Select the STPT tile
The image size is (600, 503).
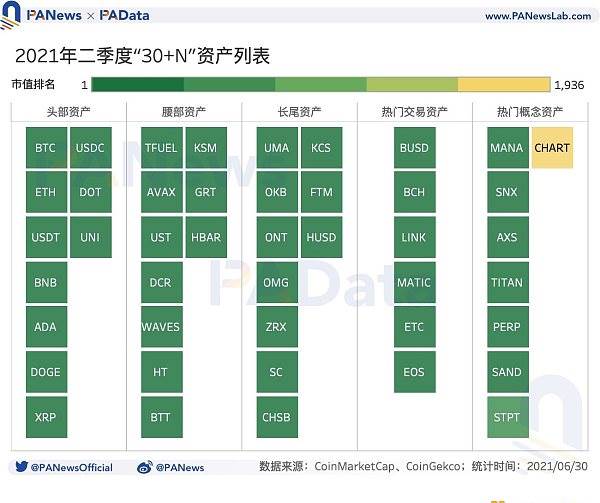[x=508, y=417]
